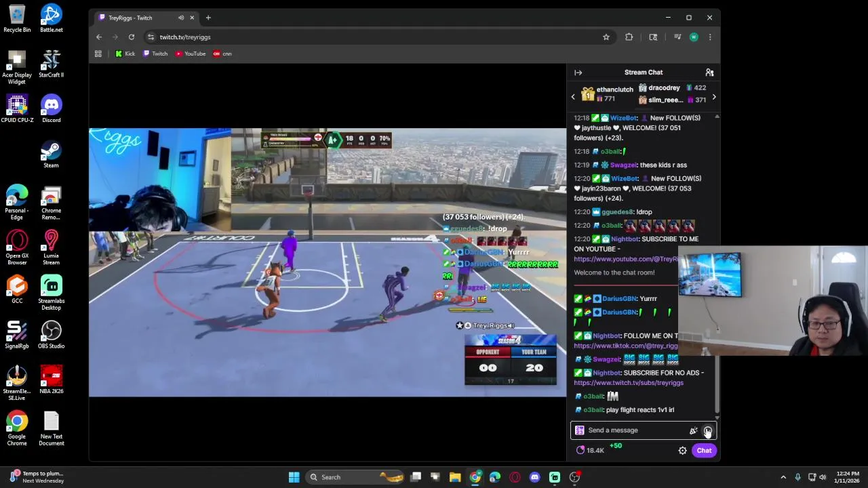Open the chat identity badge icon in message box

(579, 430)
